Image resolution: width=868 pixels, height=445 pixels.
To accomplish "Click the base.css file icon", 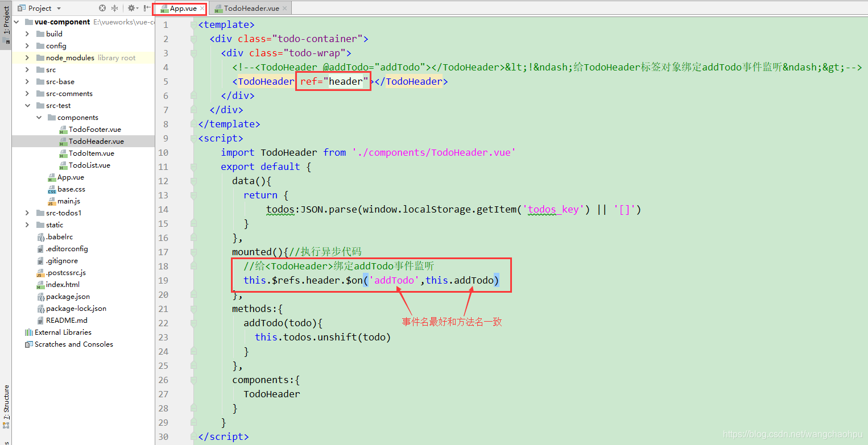I will pos(52,189).
